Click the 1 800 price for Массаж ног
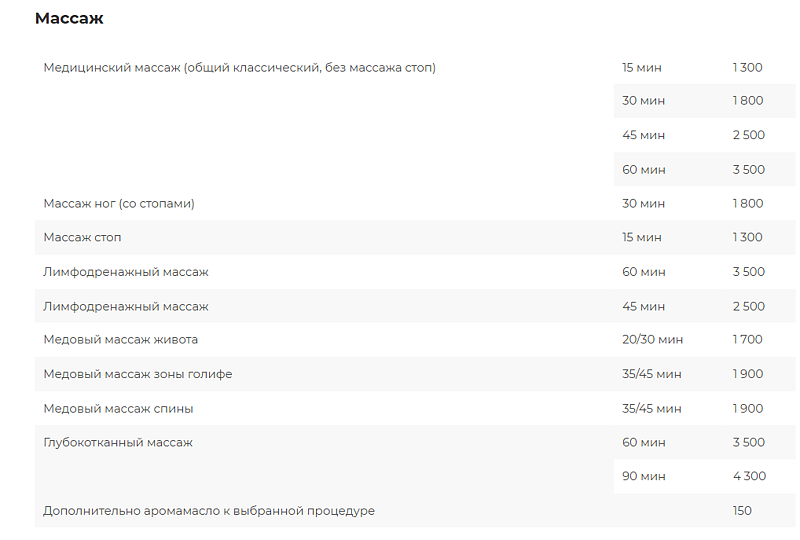The image size is (800, 540). [747, 204]
